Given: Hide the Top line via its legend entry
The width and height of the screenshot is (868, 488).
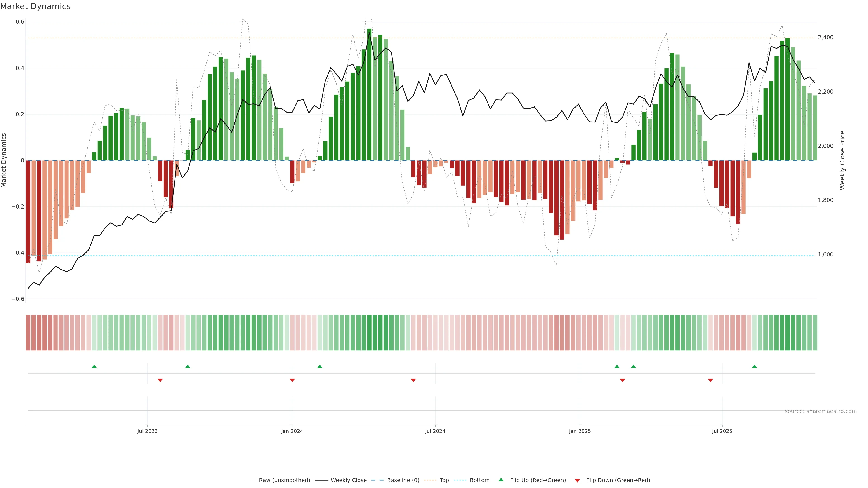Looking at the screenshot, I should coord(444,480).
